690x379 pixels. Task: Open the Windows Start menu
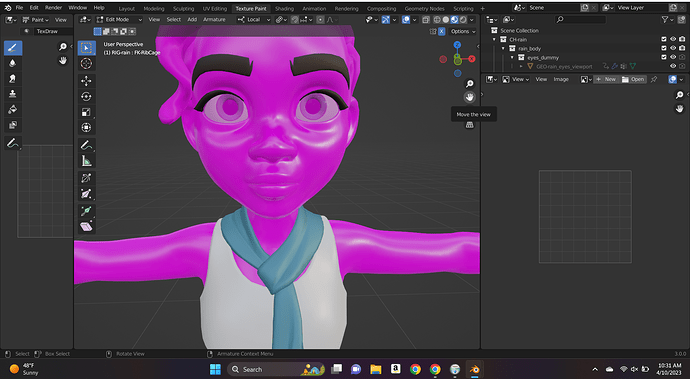(x=215, y=369)
